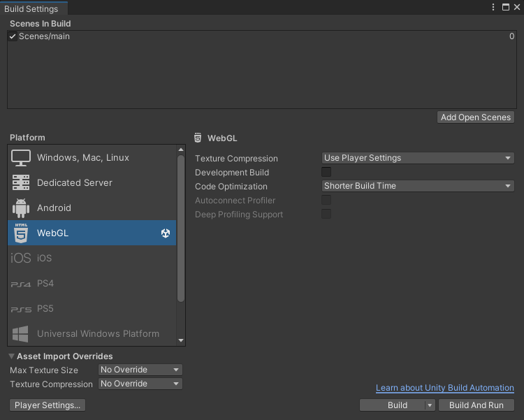
Task: Click the platform list scroll down arrow
Action: pos(181,340)
